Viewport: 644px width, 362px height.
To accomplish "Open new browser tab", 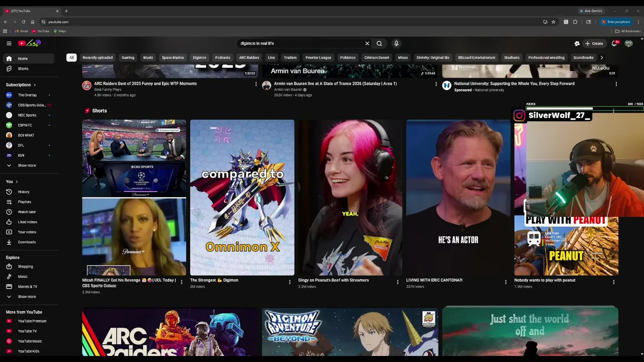I will point(66,11).
